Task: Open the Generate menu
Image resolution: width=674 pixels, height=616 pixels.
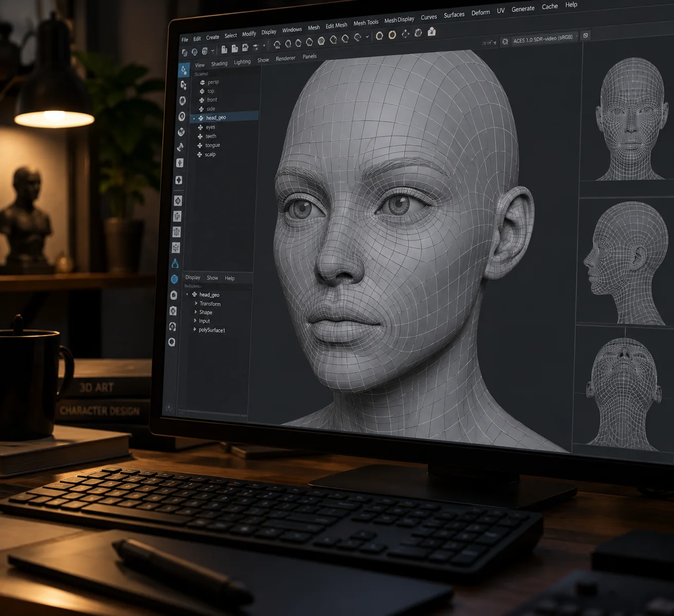Action: click(x=523, y=8)
